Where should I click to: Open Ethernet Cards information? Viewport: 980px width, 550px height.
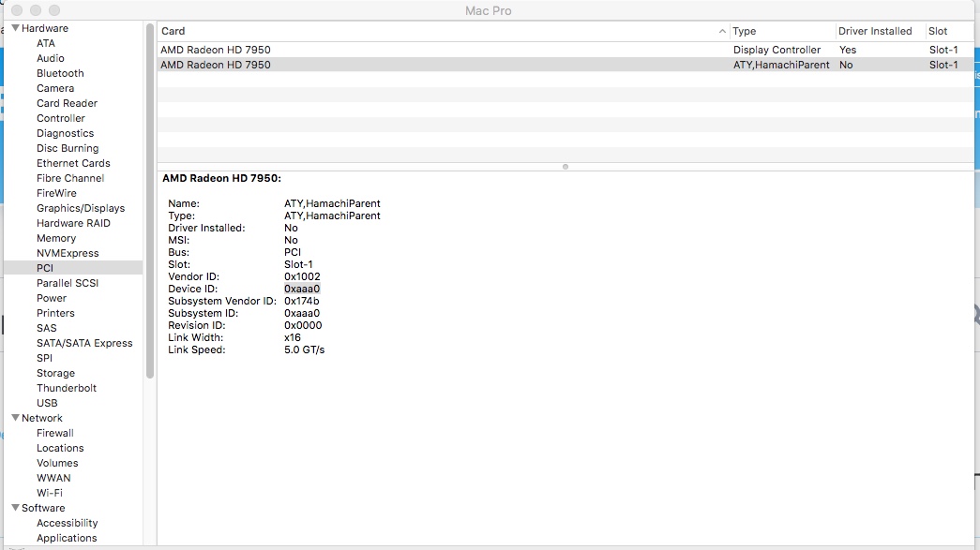coord(73,163)
